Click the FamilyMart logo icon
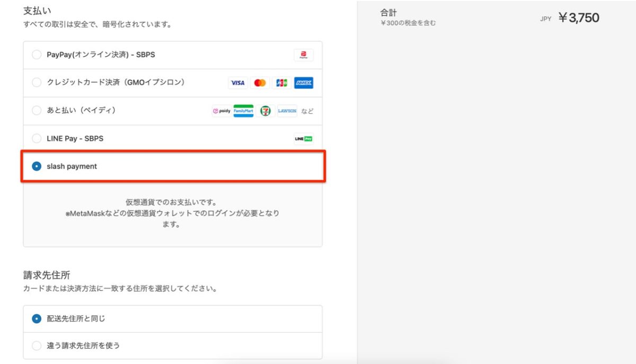 point(243,111)
